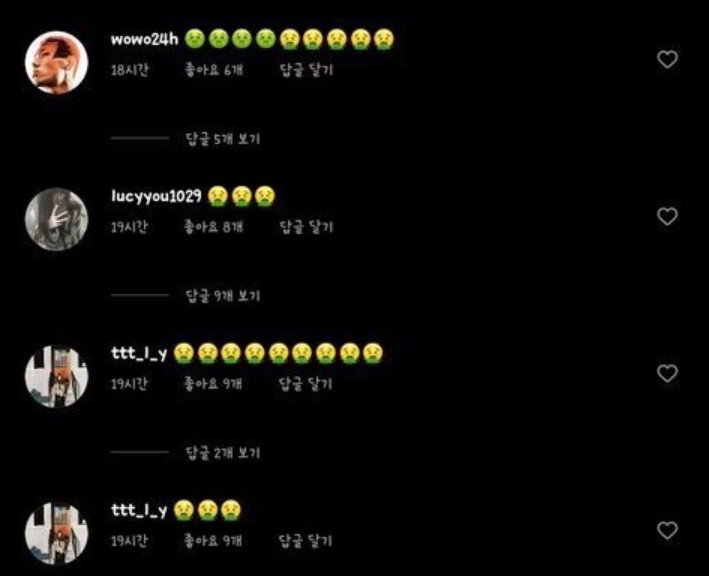Tap heart on ttt_l_y three-emoji comment
Viewport: 709px width, 576px height.
tap(667, 530)
